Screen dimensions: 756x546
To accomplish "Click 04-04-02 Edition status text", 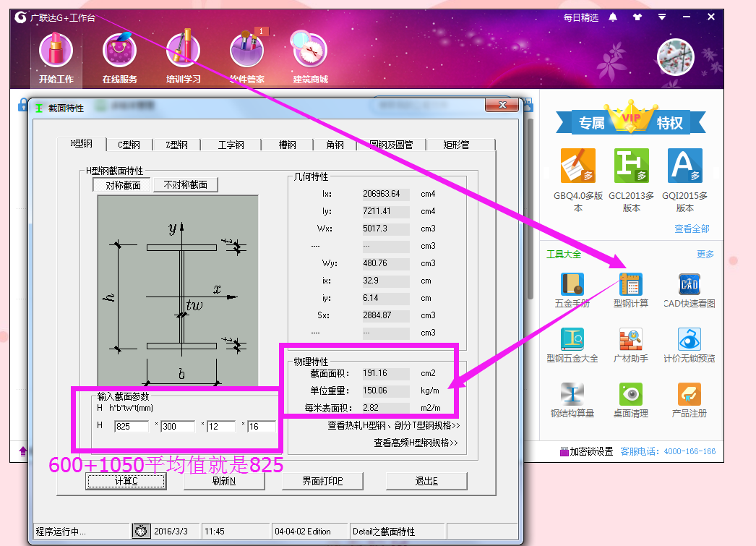I will [x=303, y=532].
